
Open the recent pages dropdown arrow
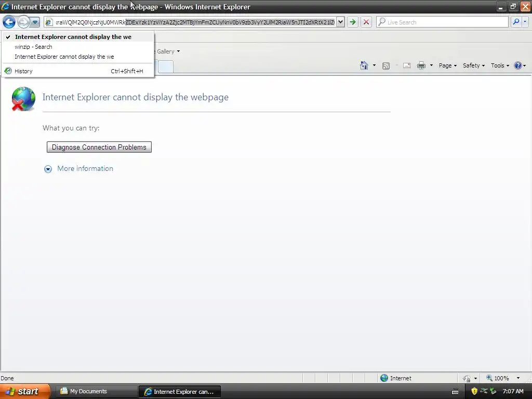(x=35, y=22)
